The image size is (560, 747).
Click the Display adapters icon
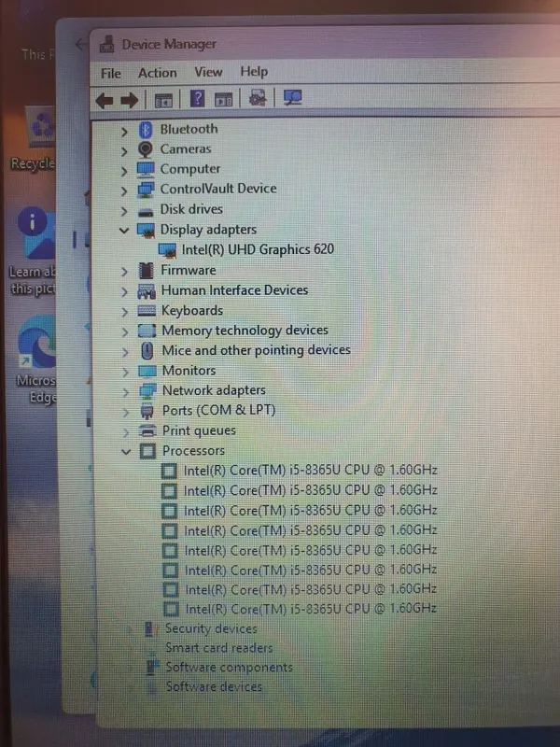pyautogui.click(x=146, y=231)
